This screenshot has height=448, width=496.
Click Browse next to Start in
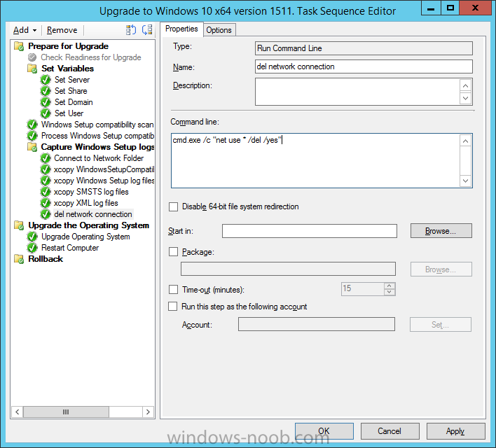pos(441,231)
